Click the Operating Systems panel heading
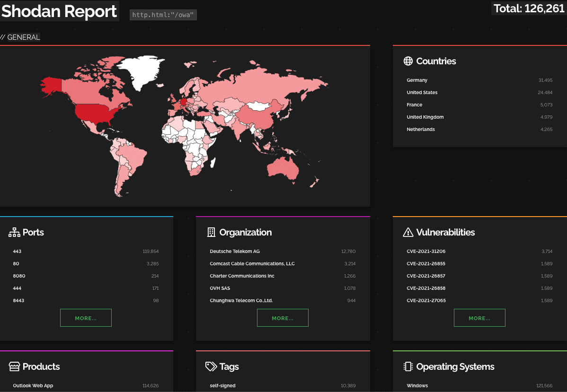This screenshot has height=392, width=567. (455, 367)
